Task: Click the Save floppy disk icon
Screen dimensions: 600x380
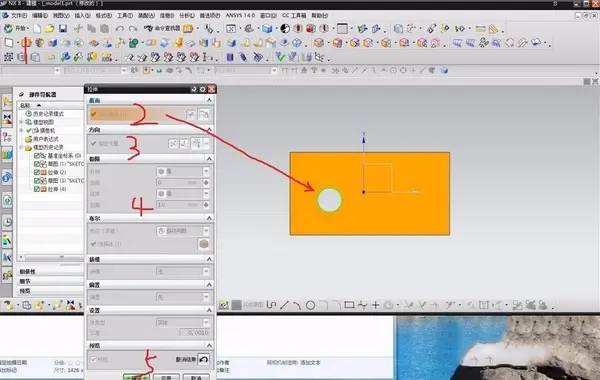Action: point(63,29)
